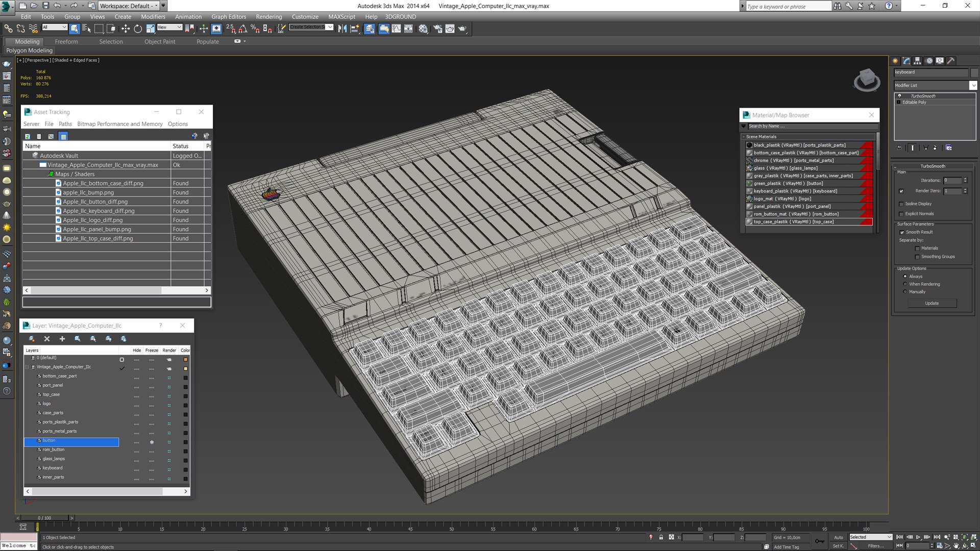Select the When Rendering update option

[905, 284]
